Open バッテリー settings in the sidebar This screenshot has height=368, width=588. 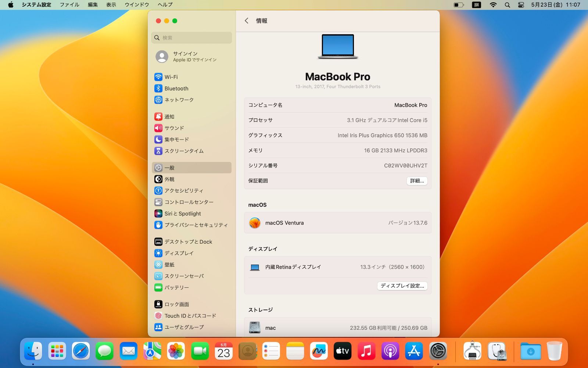point(191,287)
